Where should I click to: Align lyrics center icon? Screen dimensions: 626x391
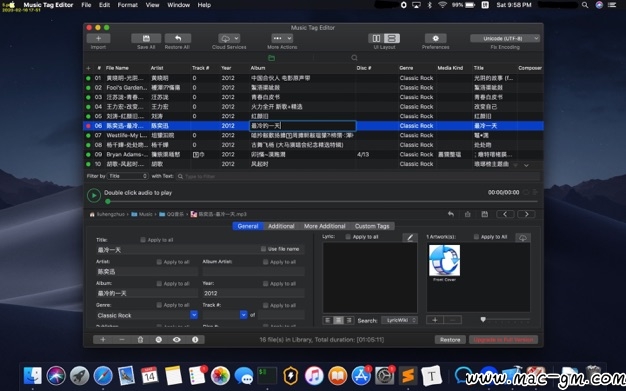pyautogui.click(x=338, y=320)
